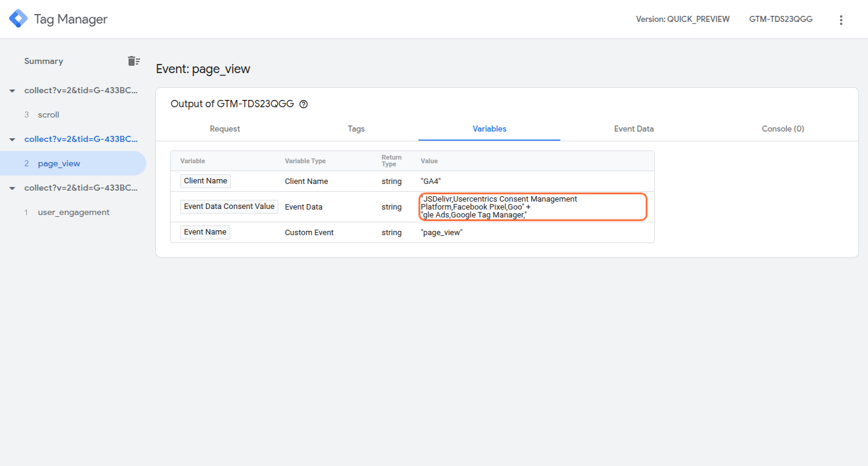Click the Value column header
Viewport: 868px width, 466px height.
pos(429,161)
